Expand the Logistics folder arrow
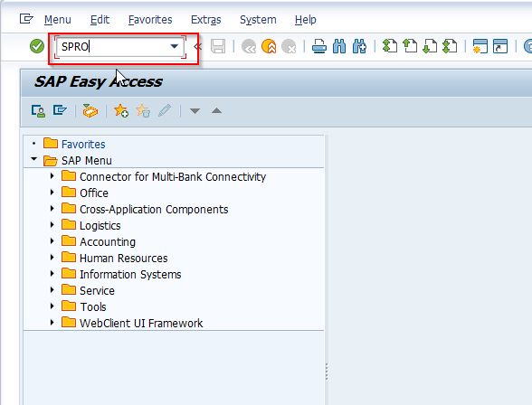The height and width of the screenshot is (405, 532). point(52,225)
